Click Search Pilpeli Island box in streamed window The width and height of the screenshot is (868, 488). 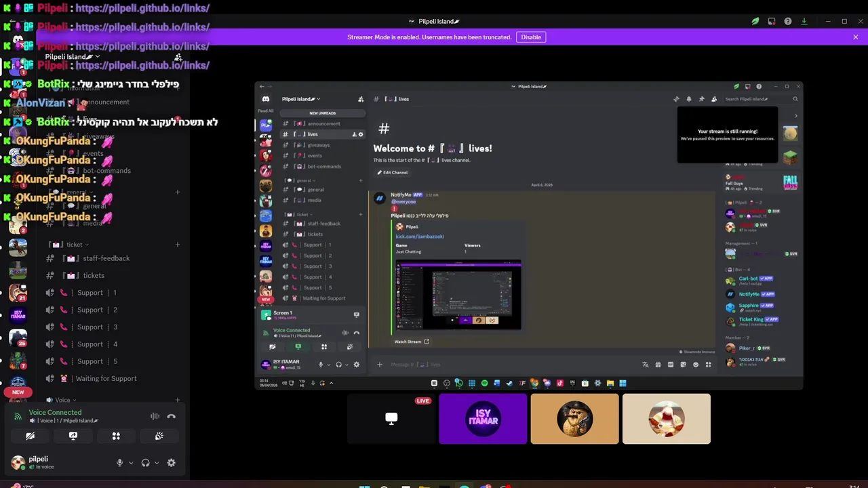761,99
